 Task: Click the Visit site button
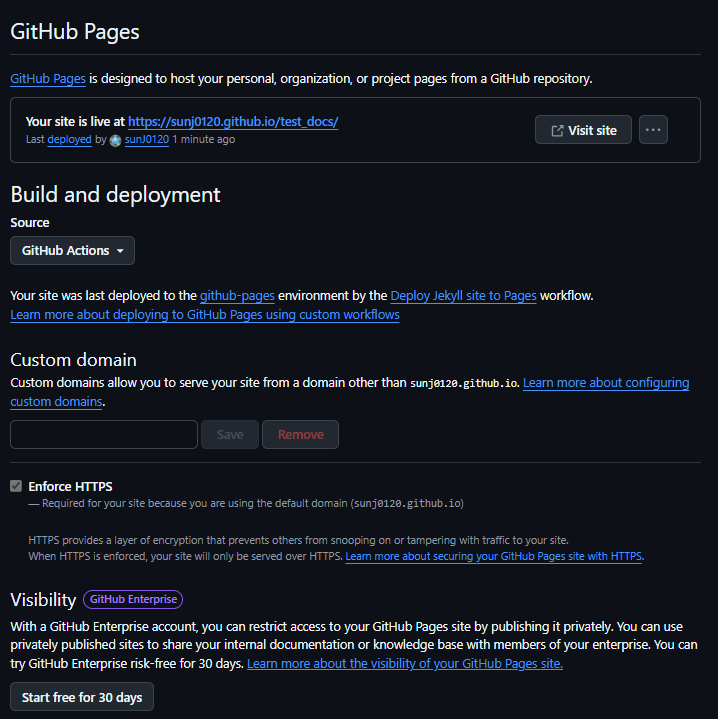(583, 130)
